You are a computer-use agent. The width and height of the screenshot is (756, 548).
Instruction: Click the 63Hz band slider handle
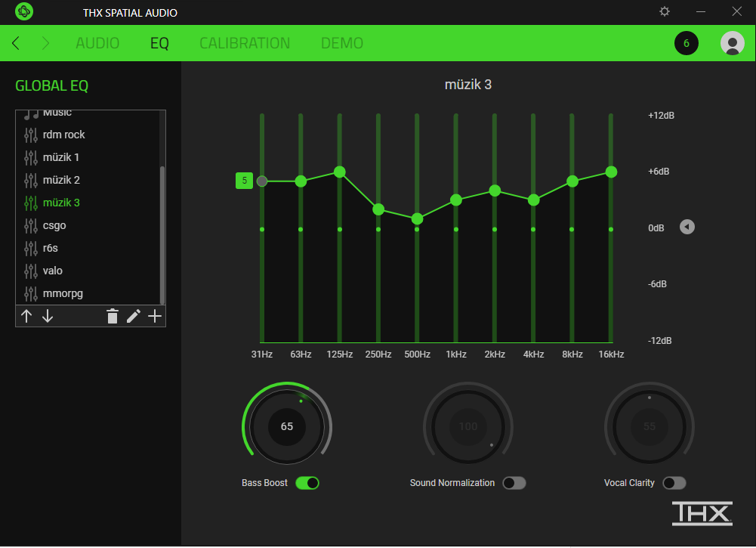[301, 181]
